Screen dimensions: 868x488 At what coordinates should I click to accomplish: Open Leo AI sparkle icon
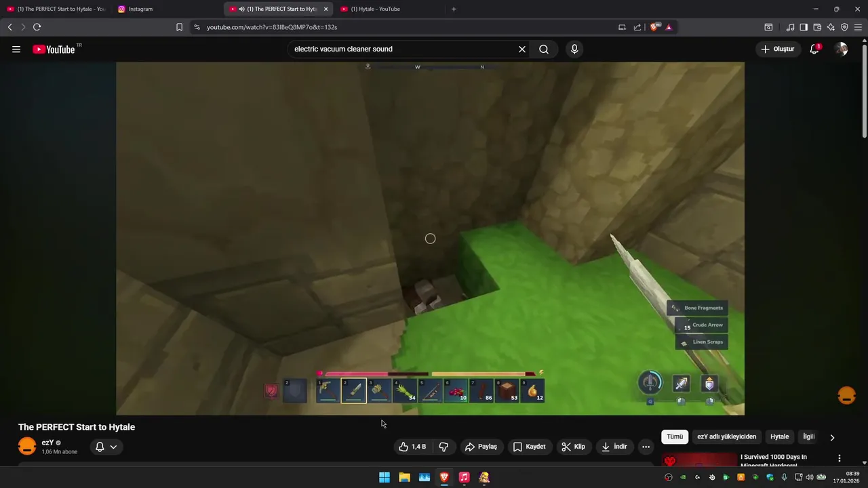coord(831,27)
